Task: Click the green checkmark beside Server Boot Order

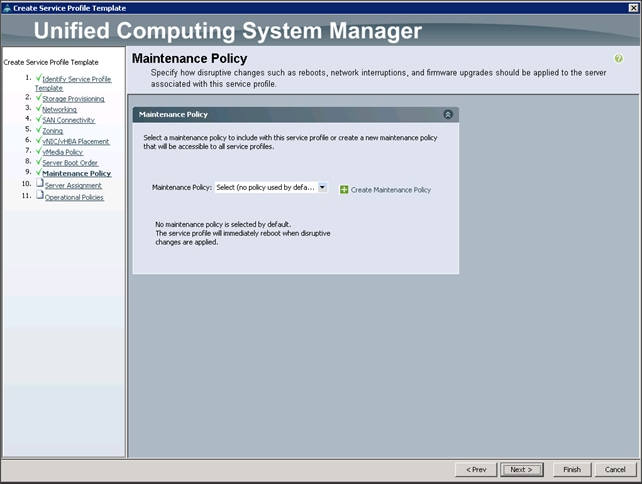Action: (x=38, y=161)
